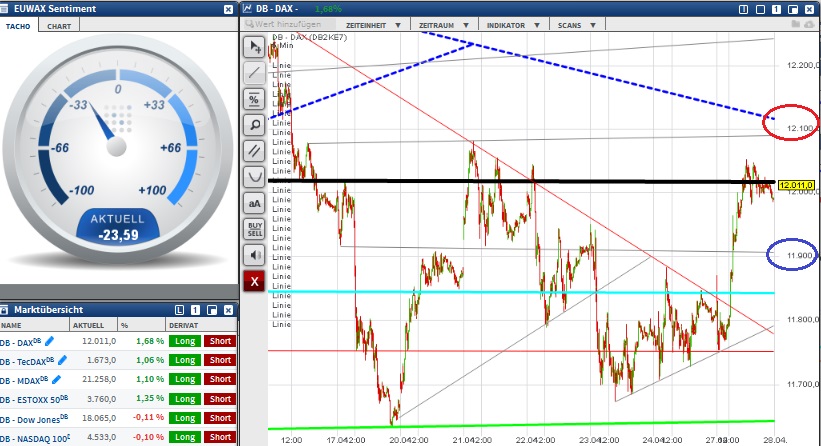Click the 'Wert hinzufügen' search field
821x446 pixels.
(x=289, y=24)
